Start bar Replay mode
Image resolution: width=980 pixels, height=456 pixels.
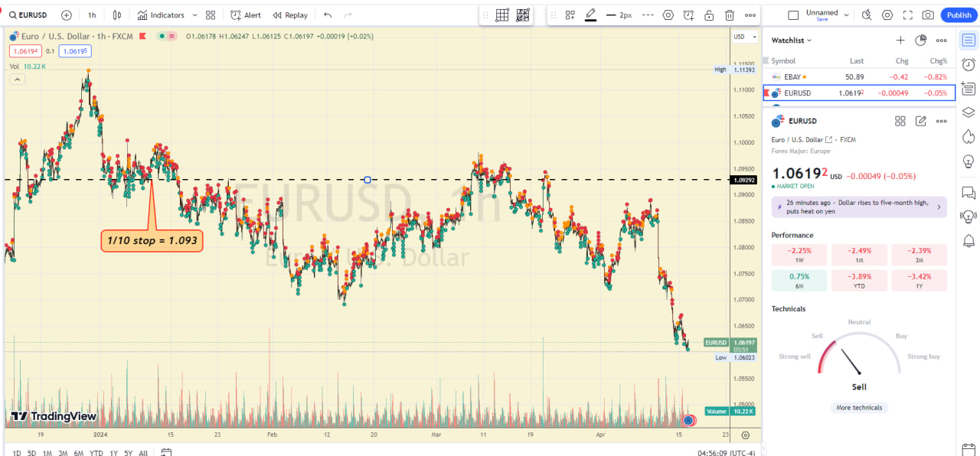pyautogui.click(x=290, y=15)
